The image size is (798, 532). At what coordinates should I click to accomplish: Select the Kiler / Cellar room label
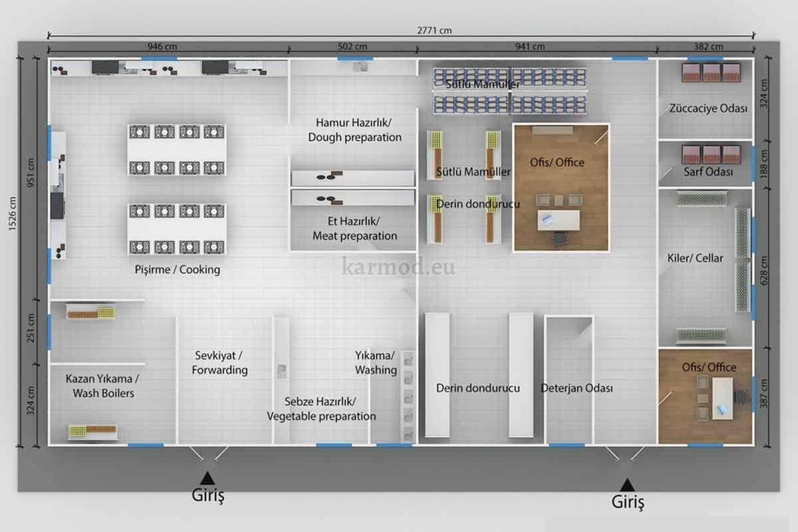[x=695, y=258]
